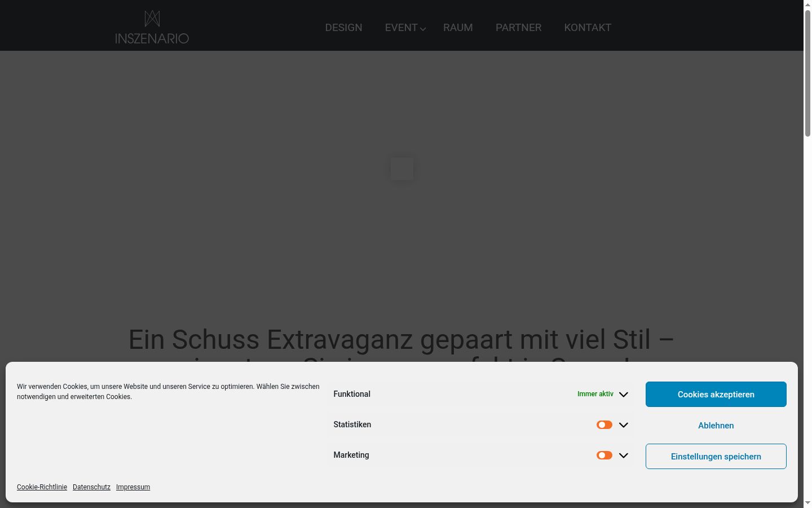The image size is (812, 508).
Task: Click the loading placeholder in hero area
Action: click(x=402, y=169)
